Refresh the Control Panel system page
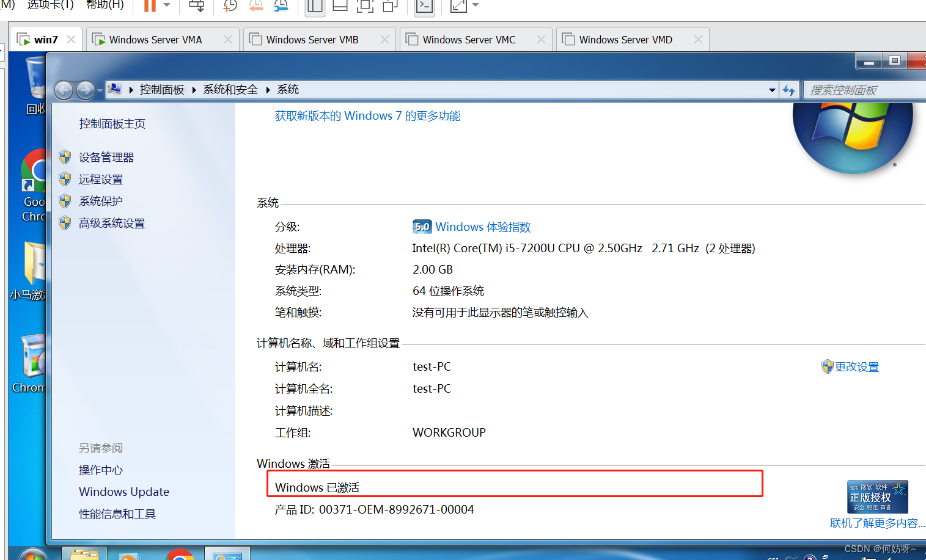 (x=789, y=90)
